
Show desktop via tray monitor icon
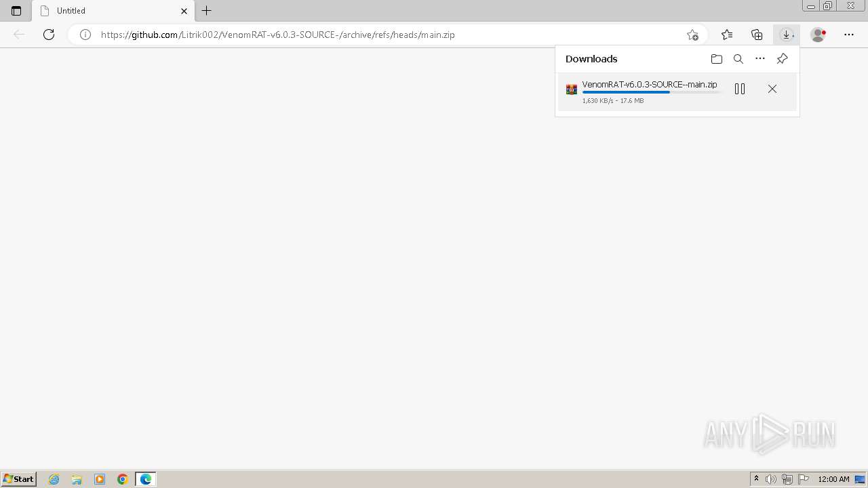(x=860, y=479)
